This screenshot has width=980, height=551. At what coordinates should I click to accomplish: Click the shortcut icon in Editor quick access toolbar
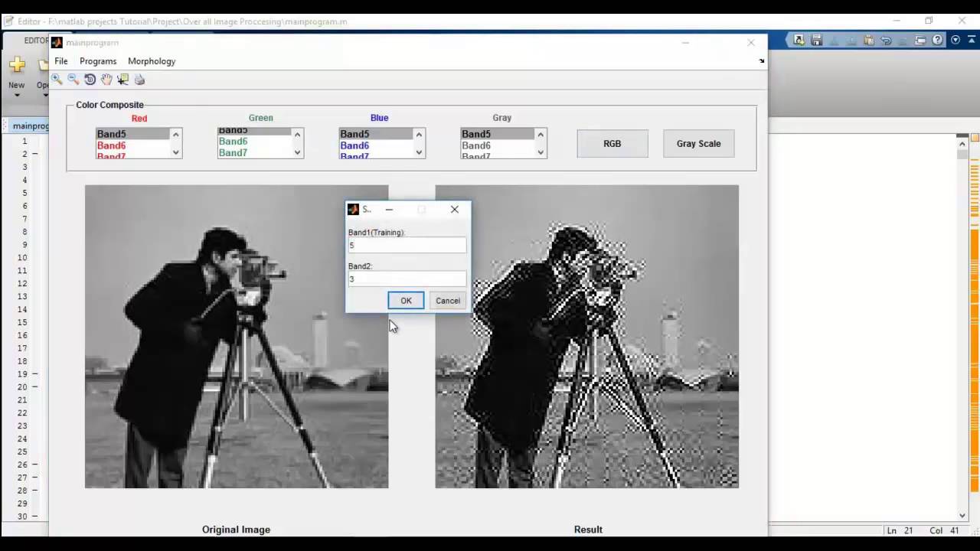(799, 40)
